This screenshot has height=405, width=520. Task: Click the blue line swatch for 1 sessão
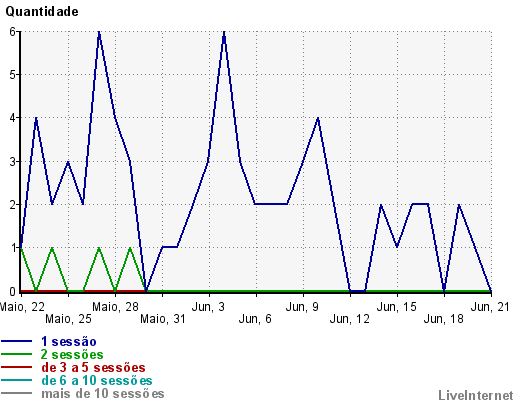(x=17, y=341)
